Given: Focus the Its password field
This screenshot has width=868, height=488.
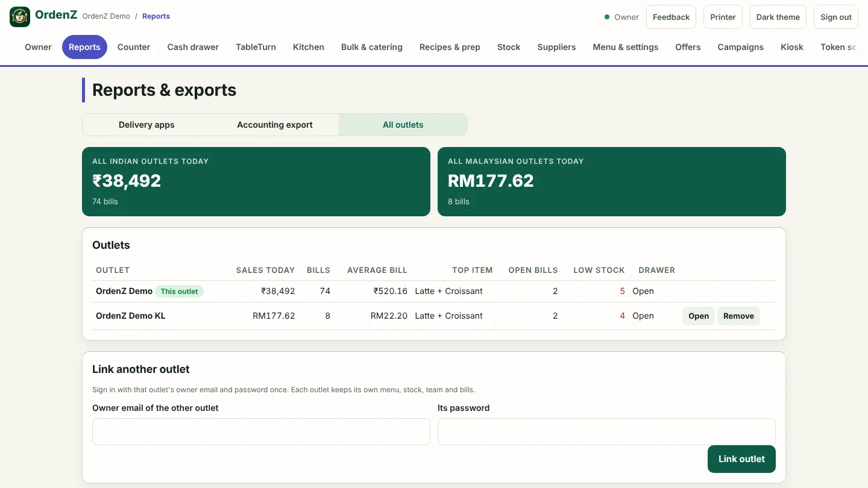Looking at the screenshot, I should tap(606, 432).
